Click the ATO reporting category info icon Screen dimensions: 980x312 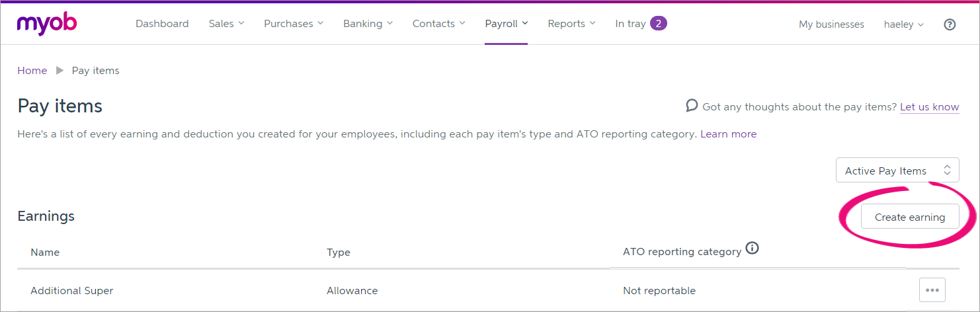tap(752, 249)
